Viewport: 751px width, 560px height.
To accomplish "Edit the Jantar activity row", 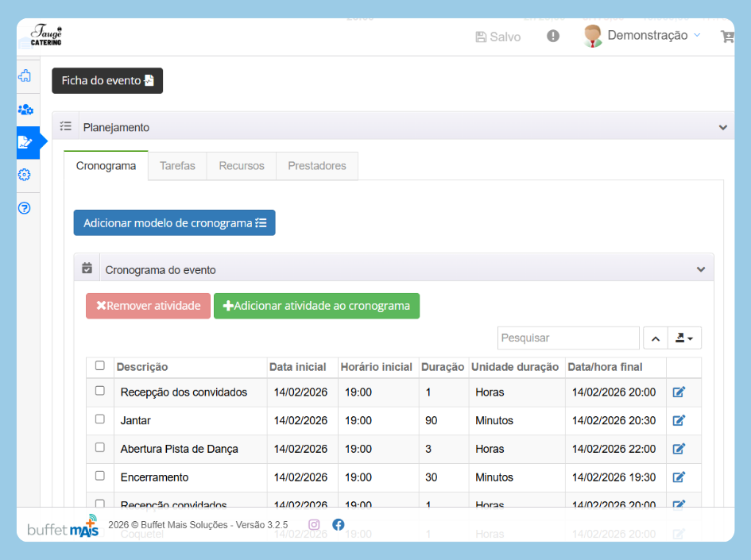I will pyautogui.click(x=679, y=420).
